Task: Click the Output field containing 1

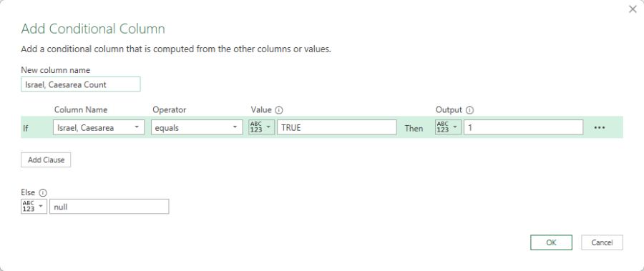Action: tap(523, 127)
